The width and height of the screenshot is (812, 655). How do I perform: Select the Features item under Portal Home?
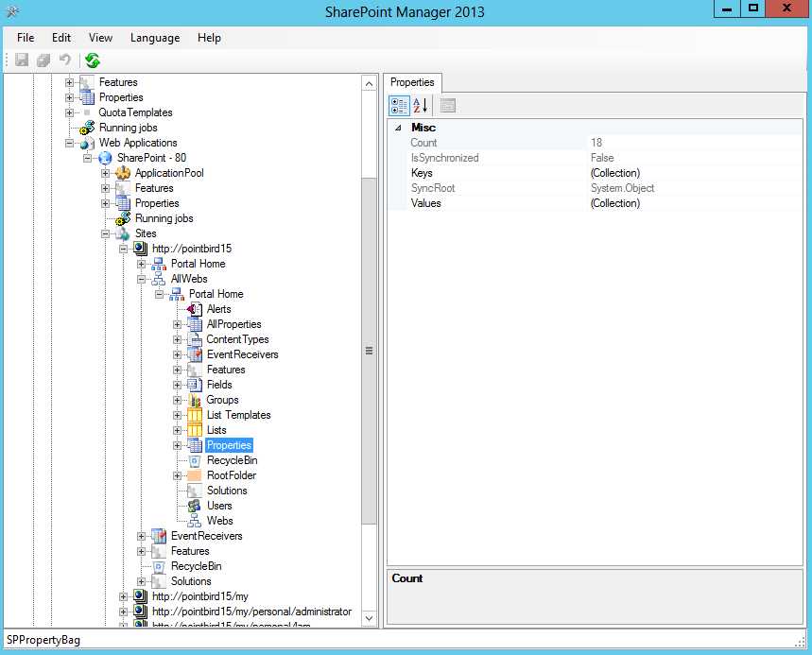tap(226, 370)
